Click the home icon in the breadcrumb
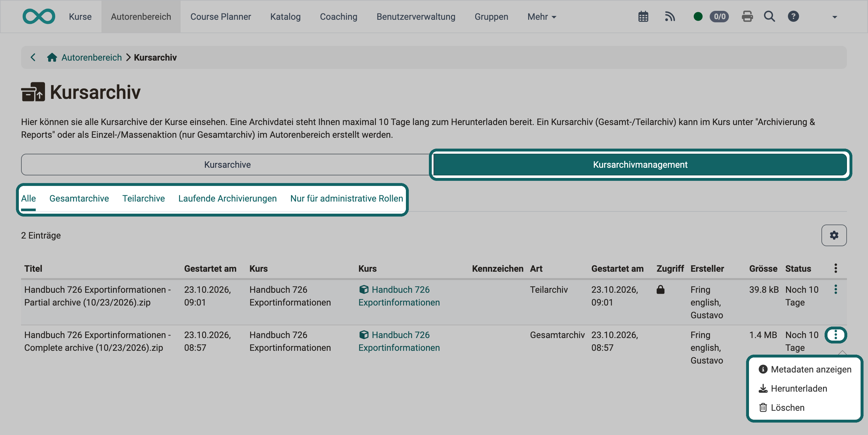The image size is (868, 435). 52,57
